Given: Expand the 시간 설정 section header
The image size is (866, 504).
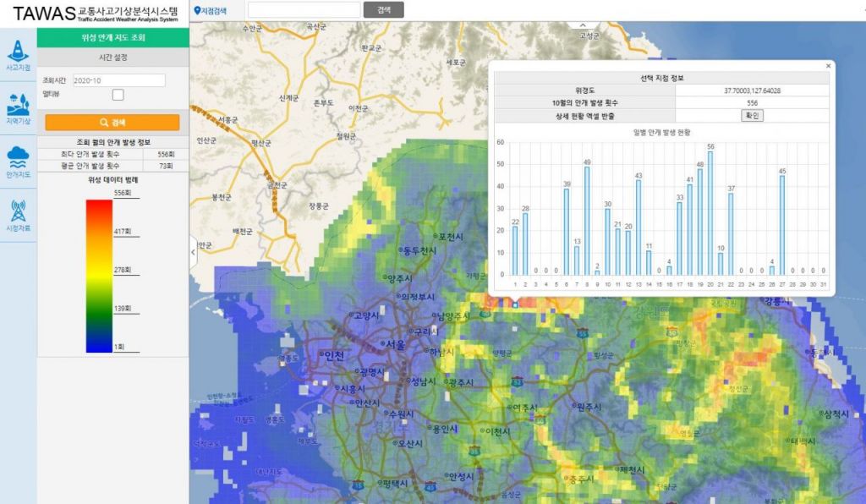Looking at the screenshot, I should [x=112, y=57].
